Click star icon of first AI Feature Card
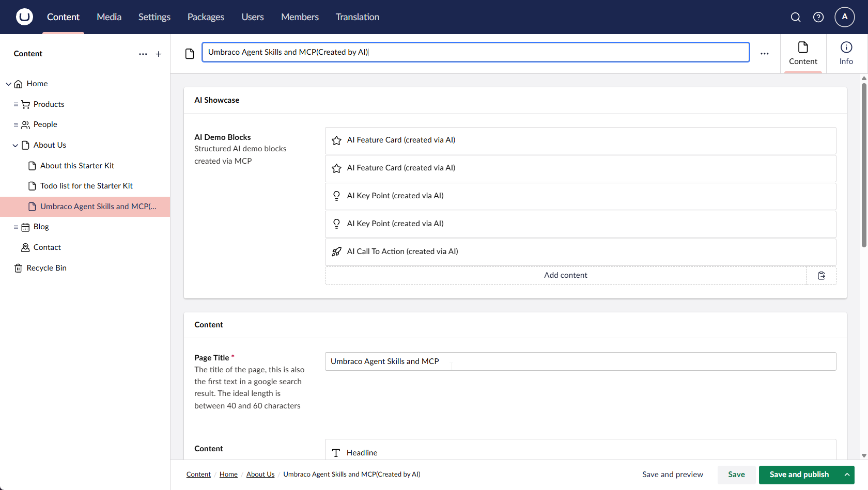The image size is (868, 490). coord(336,140)
